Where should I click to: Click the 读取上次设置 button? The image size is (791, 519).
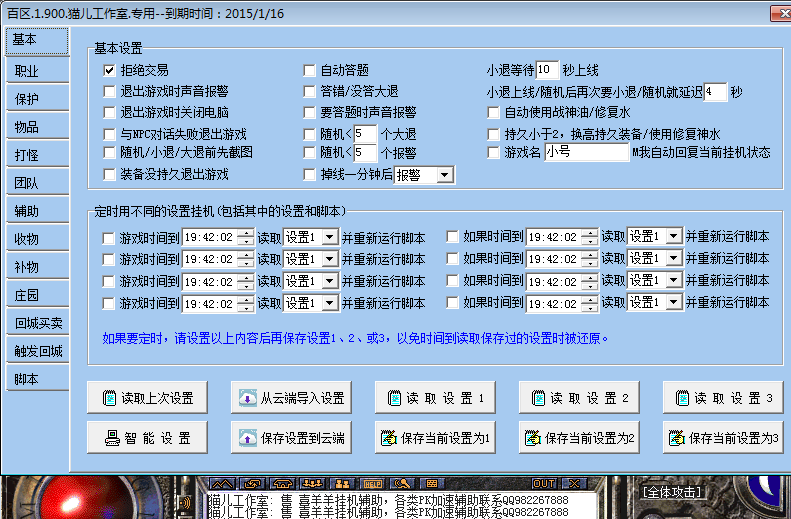(x=147, y=398)
